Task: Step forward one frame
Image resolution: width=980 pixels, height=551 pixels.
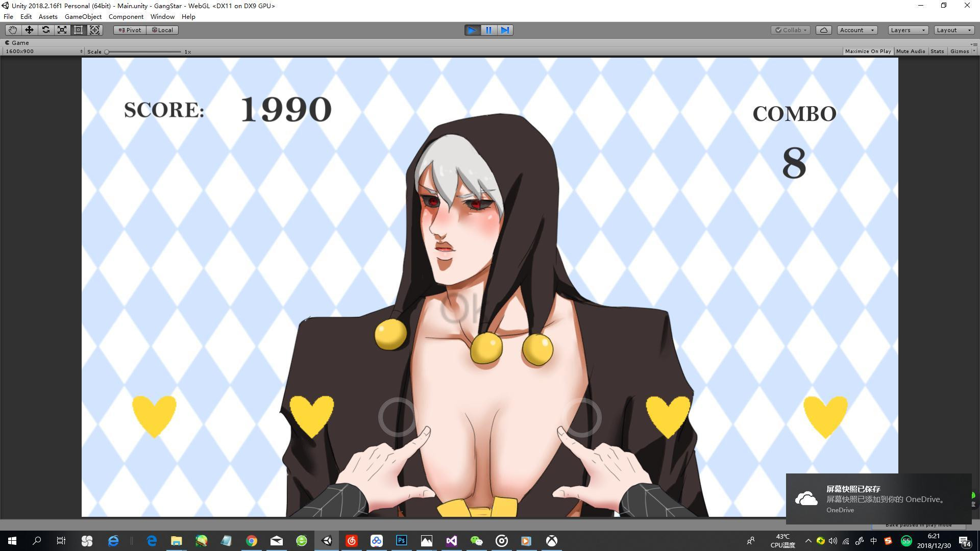Action: (x=505, y=30)
